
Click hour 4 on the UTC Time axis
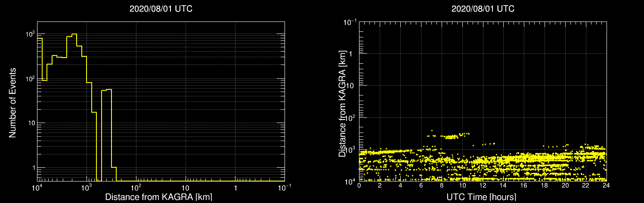point(400,186)
